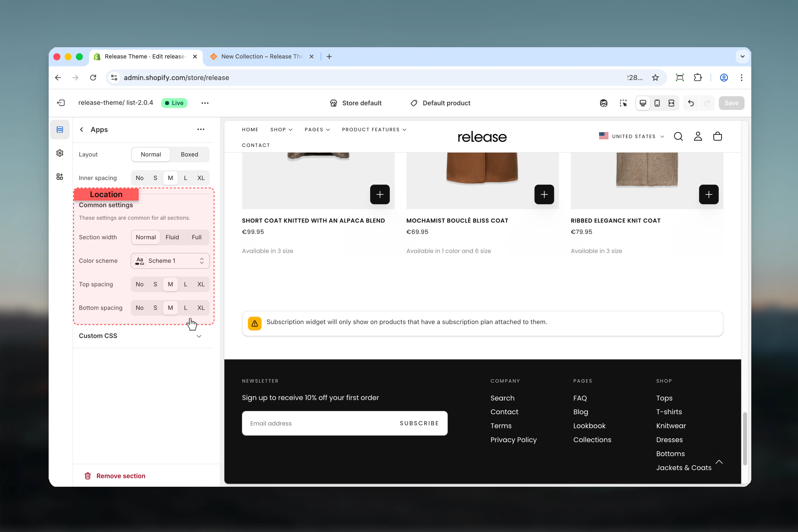Reload the browser page

coord(93,78)
